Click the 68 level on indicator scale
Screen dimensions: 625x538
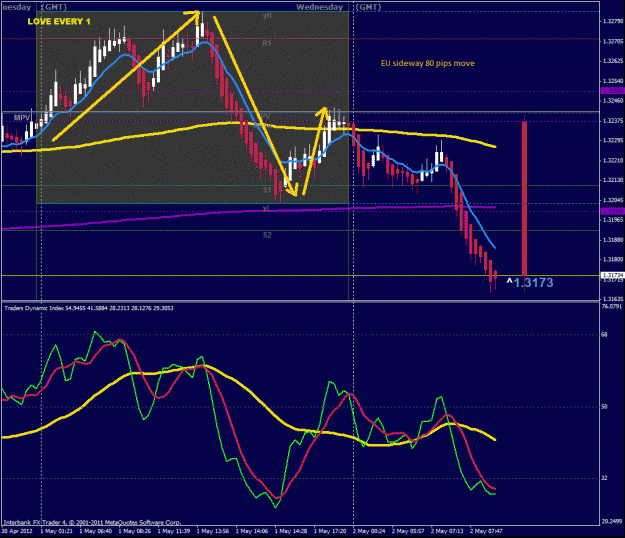[x=605, y=335]
